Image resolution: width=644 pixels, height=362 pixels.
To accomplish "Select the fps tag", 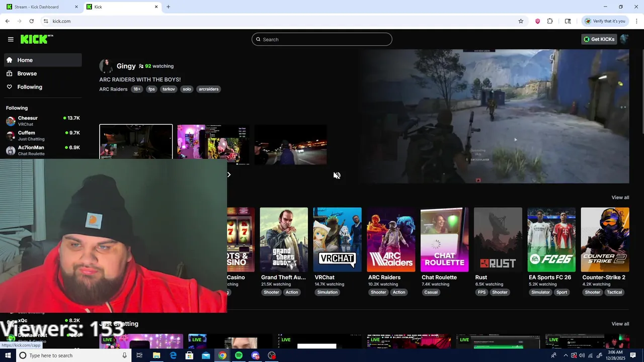I will 151,89.
